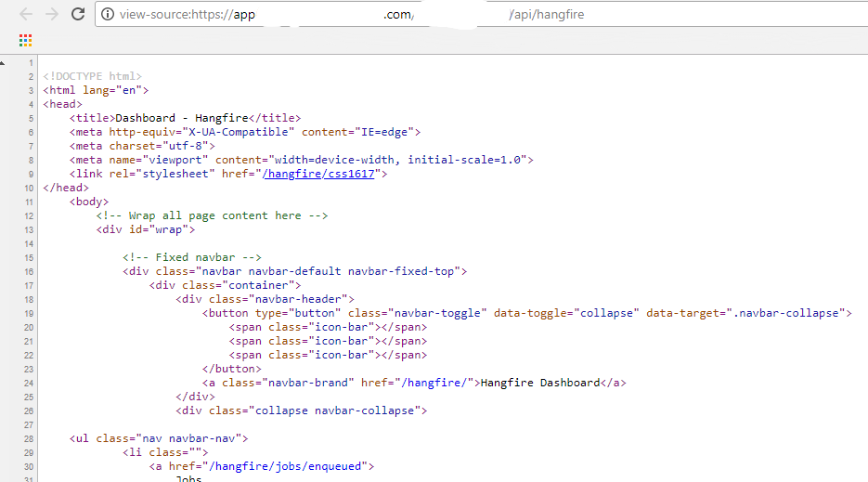Image resolution: width=868 pixels, height=482 pixels.
Task: Click the browser forward arrow
Action: pyautogui.click(x=52, y=15)
